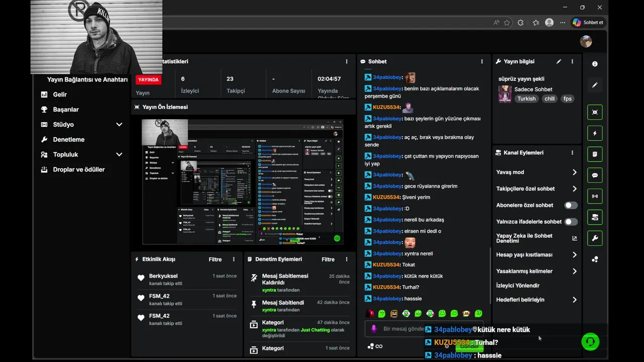Expand Stüdyo section in sidebar

(119, 124)
